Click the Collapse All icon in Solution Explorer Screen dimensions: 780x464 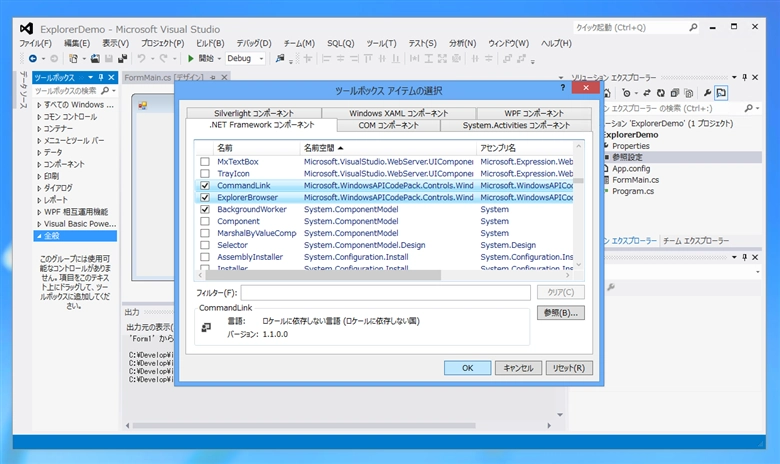[675, 93]
